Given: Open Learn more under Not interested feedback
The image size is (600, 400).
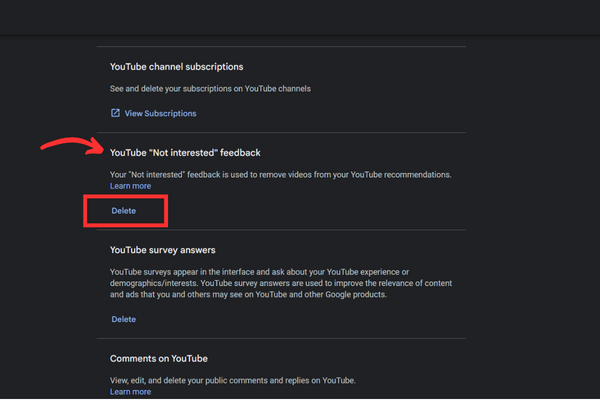Looking at the screenshot, I should point(130,186).
